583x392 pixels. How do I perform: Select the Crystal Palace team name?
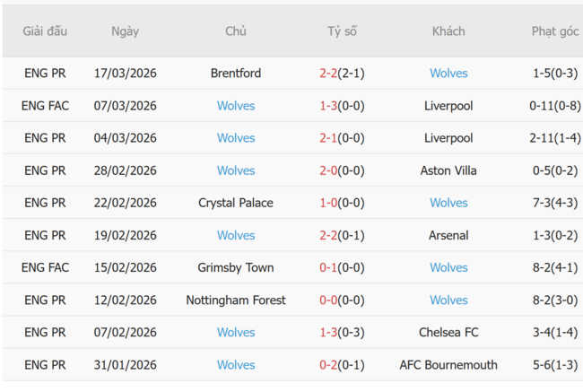pos(236,203)
